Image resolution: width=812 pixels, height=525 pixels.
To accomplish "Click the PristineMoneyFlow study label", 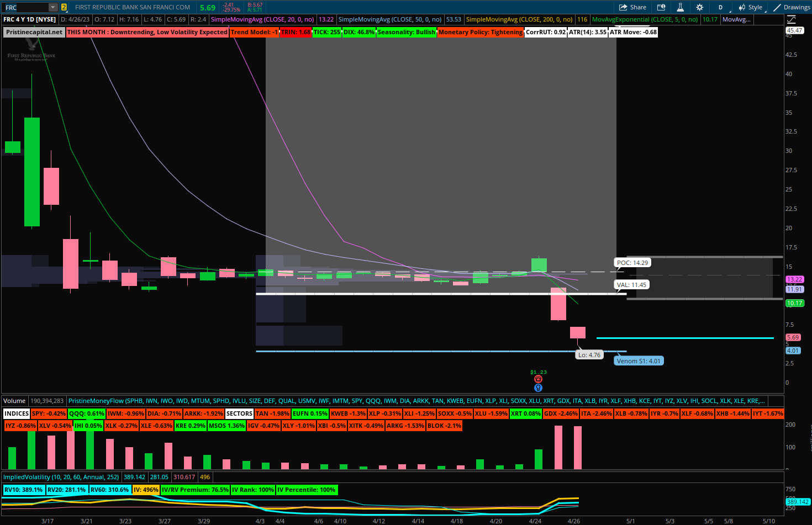I will [417, 401].
